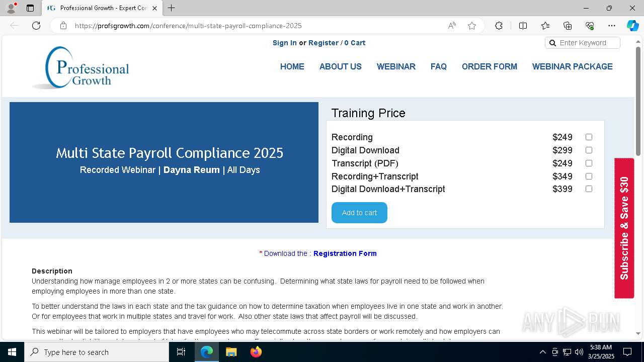644x362 pixels.
Task: Open the notification center icon
Action: coord(627,352)
